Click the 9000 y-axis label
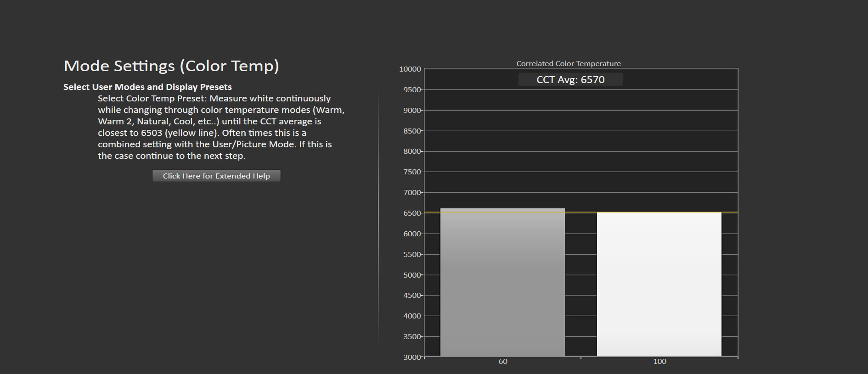 tap(412, 111)
